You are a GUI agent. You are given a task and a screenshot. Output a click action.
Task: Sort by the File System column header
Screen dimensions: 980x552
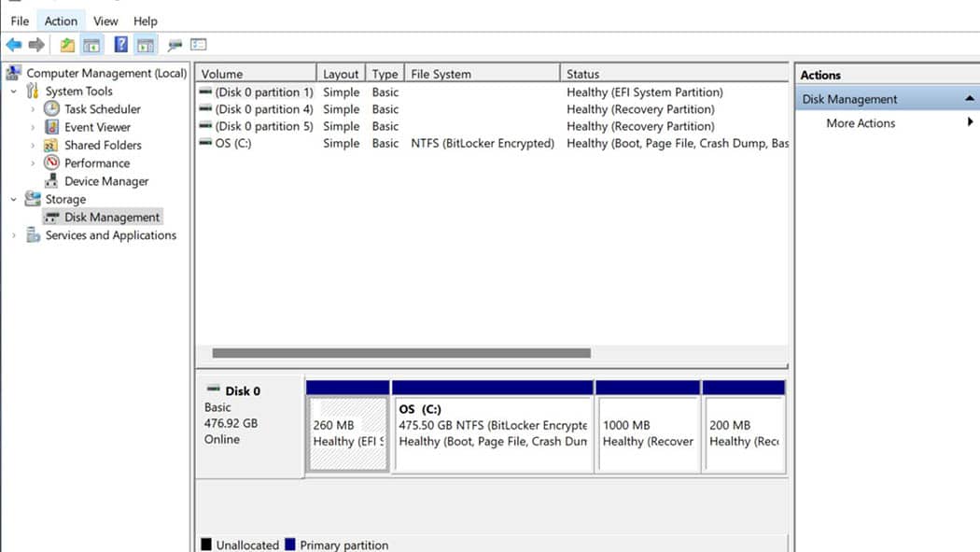(x=483, y=74)
